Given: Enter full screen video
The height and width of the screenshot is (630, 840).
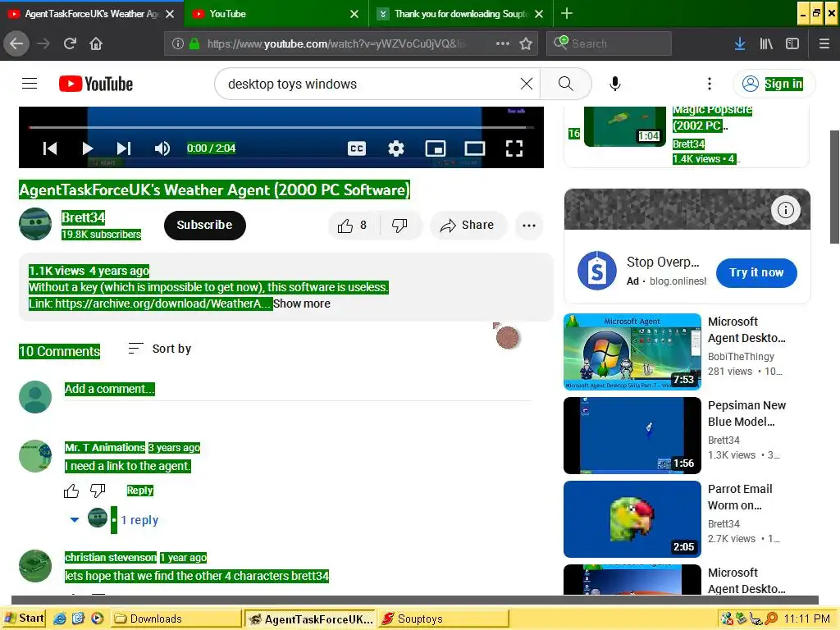Looking at the screenshot, I should (514, 148).
